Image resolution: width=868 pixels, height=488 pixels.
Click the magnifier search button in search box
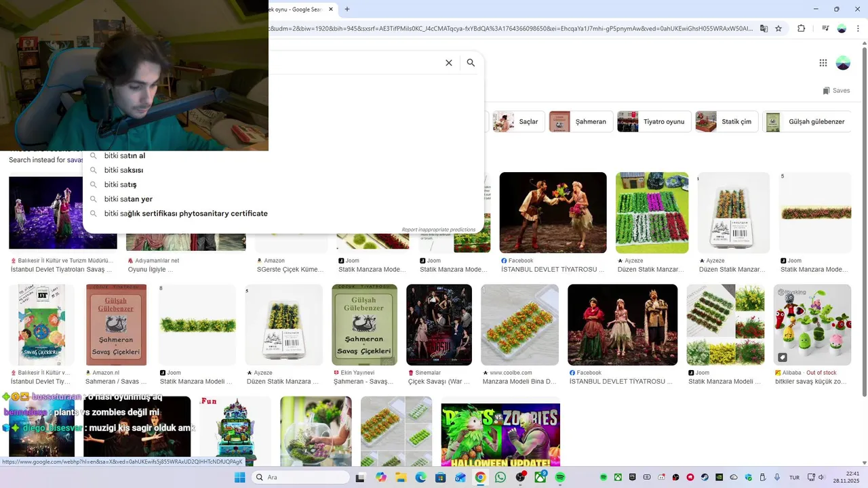[471, 63]
